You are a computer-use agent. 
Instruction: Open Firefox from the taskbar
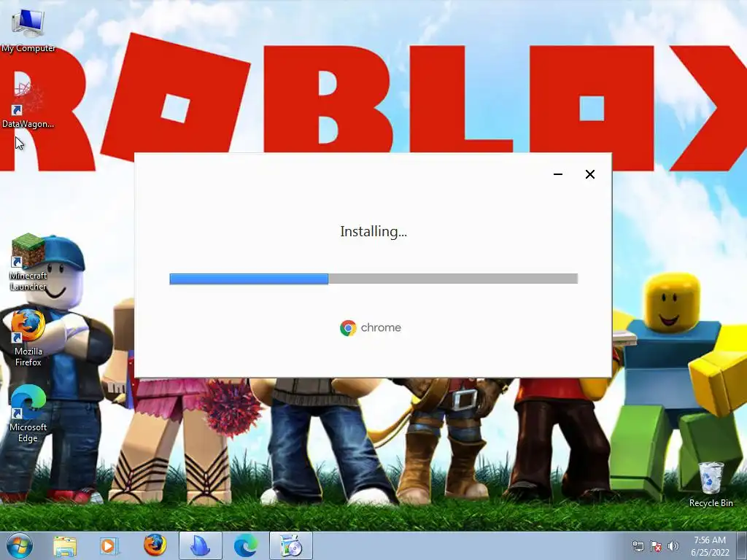155,545
